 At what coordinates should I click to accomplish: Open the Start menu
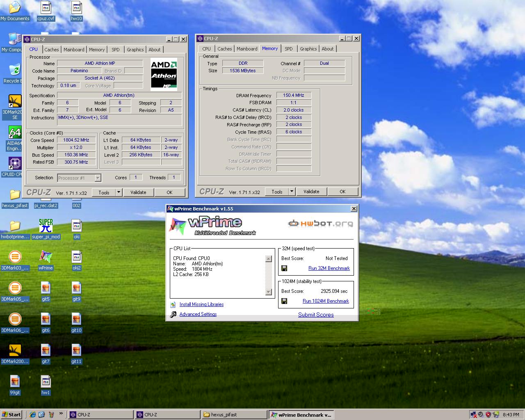click(x=11, y=415)
